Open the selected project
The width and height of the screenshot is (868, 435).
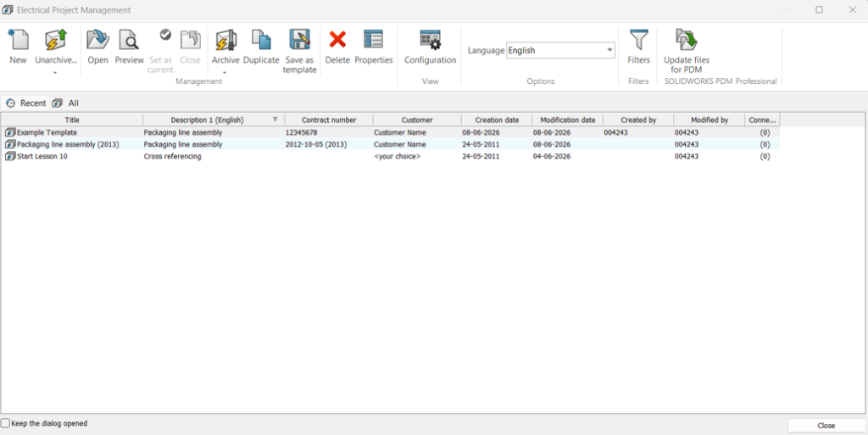pyautogui.click(x=98, y=47)
